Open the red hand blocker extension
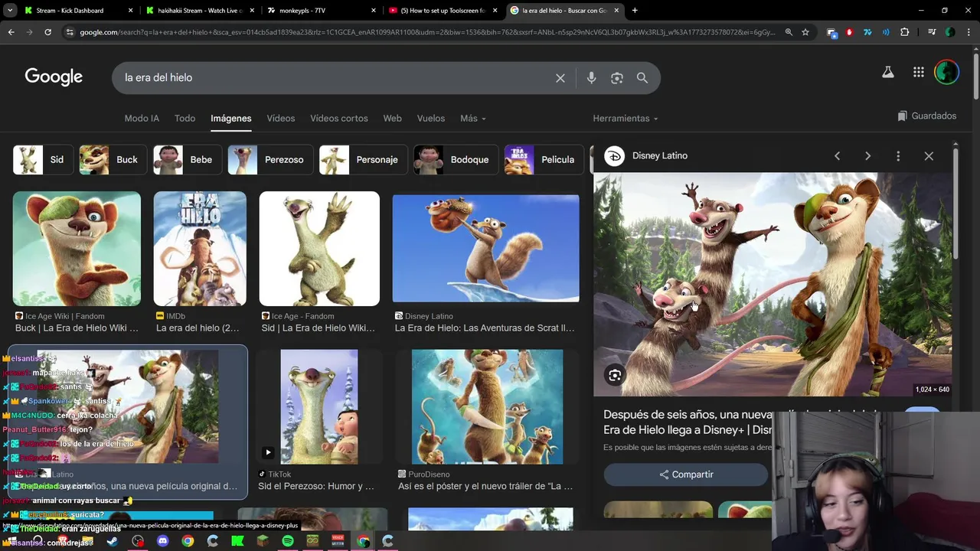Image resolution: width=980 pixels, height=551 pixels. click(x=849, y=32)
